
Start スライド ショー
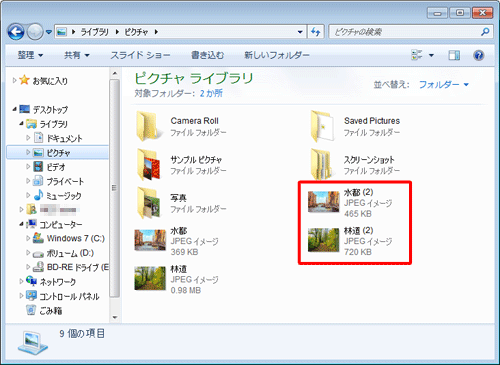[x=140, y=55]
